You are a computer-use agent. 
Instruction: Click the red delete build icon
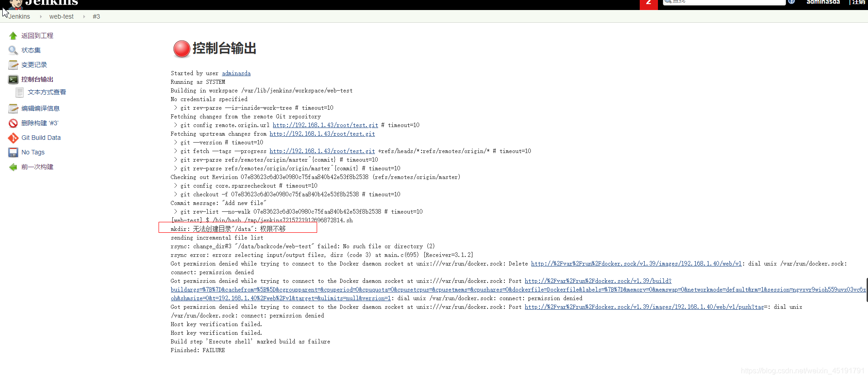click(13, 123)
